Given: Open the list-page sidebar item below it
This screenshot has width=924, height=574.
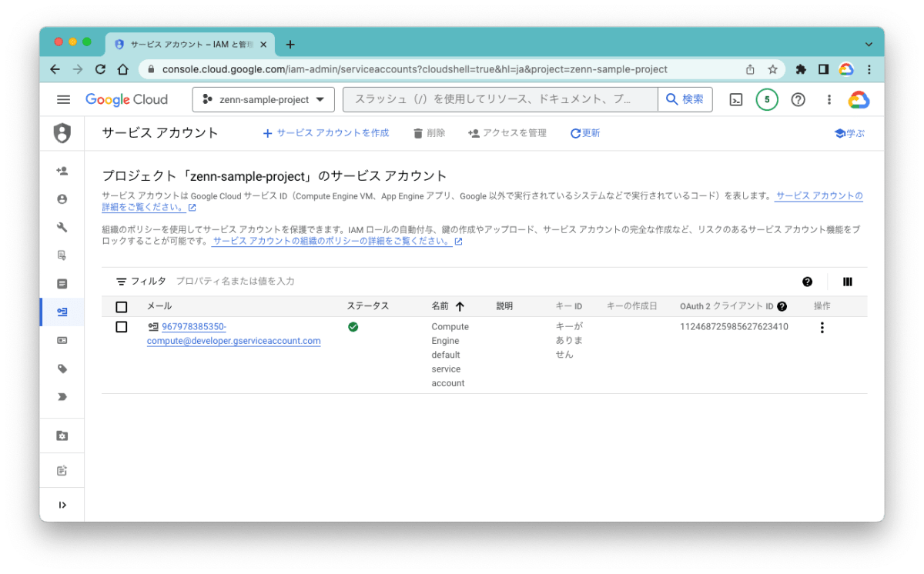Looking at the screenshot, I should (62, 284).
